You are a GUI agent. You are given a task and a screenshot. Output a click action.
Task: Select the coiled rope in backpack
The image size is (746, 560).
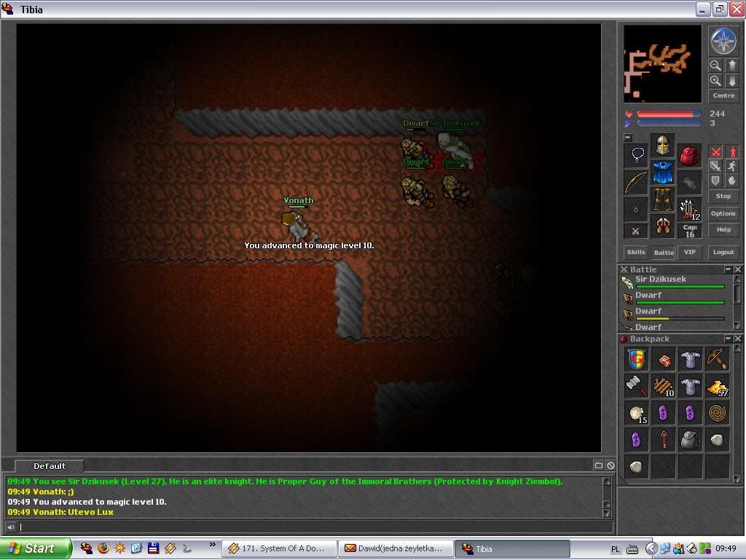tap(717, 413)
